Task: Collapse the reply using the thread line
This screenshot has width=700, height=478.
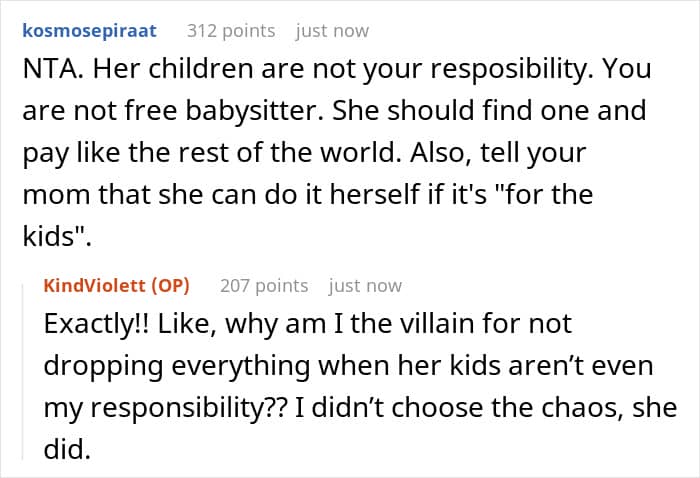Action: (23, 373)
